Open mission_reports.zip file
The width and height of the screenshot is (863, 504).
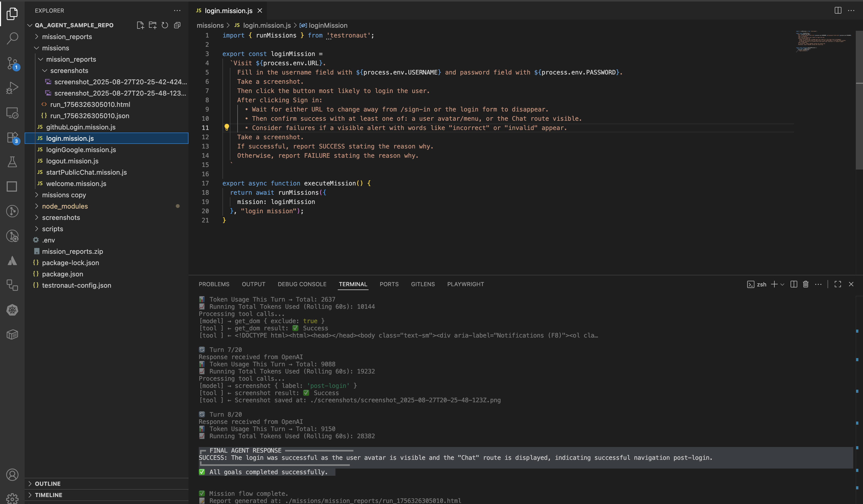[x=107, y=251]
